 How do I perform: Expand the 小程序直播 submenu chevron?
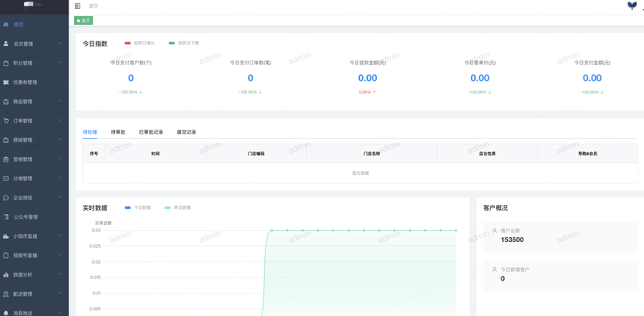(x=60, y=236)
